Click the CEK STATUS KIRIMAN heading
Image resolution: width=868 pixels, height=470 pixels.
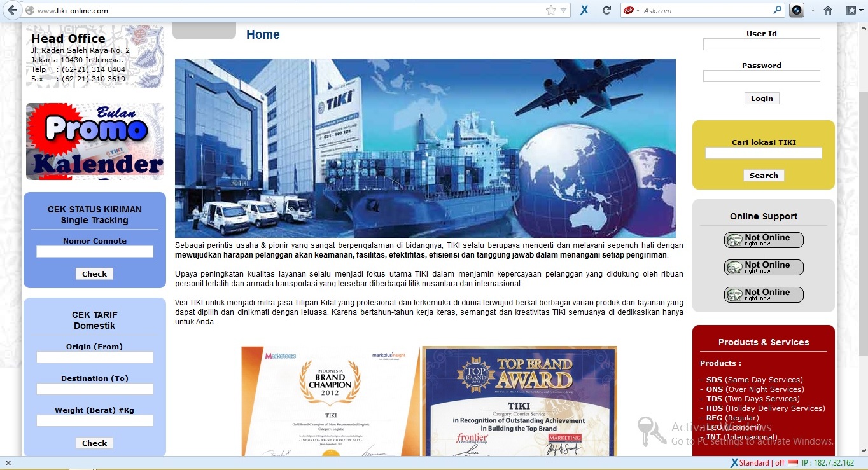point(95,209)
